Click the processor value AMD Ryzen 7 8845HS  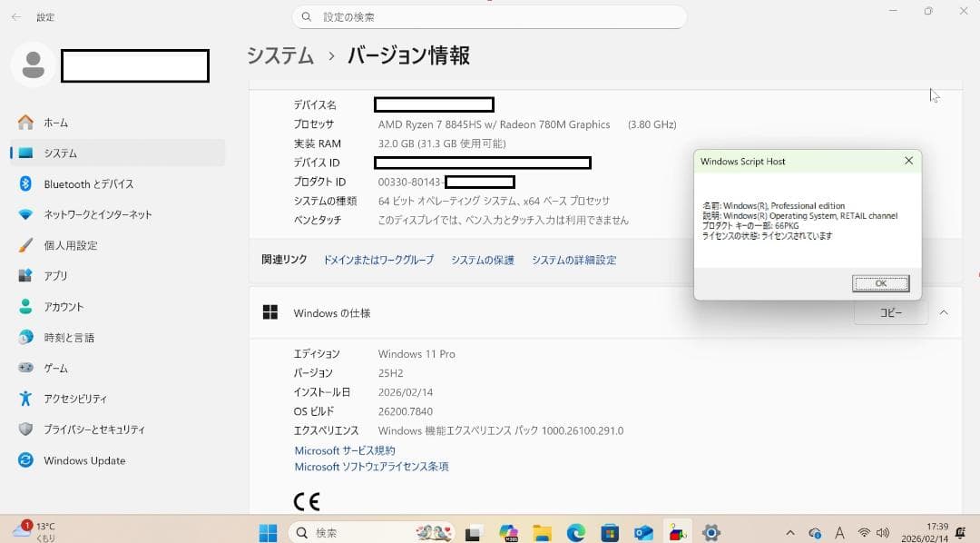click(x=494, y=124)
